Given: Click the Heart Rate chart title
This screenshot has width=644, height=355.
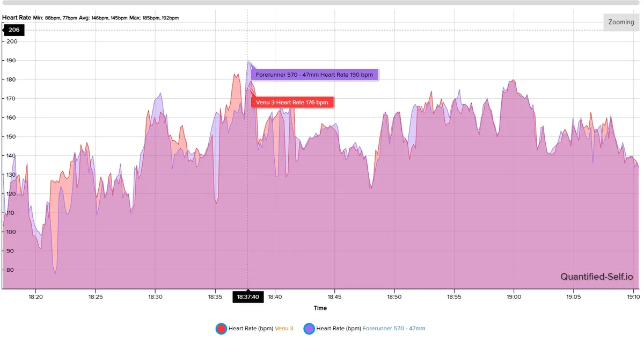Looking at the screenshot, I should click(16, 17).
